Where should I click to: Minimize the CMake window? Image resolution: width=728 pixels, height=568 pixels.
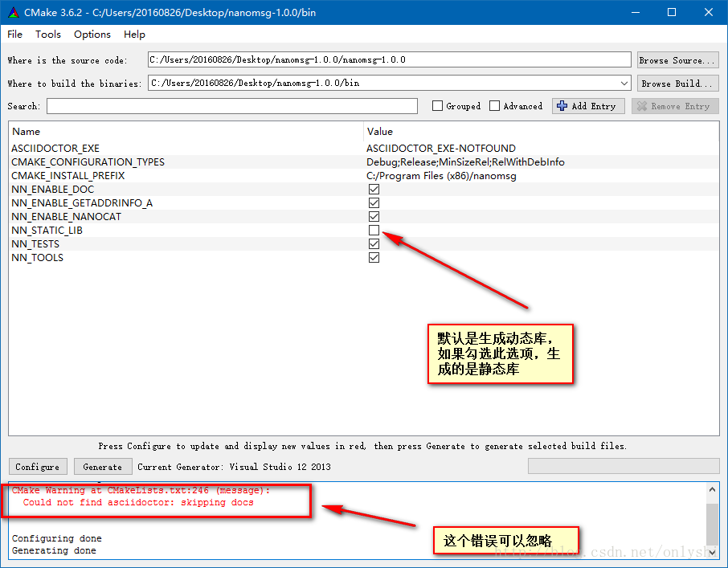click(x=636, y=13)
